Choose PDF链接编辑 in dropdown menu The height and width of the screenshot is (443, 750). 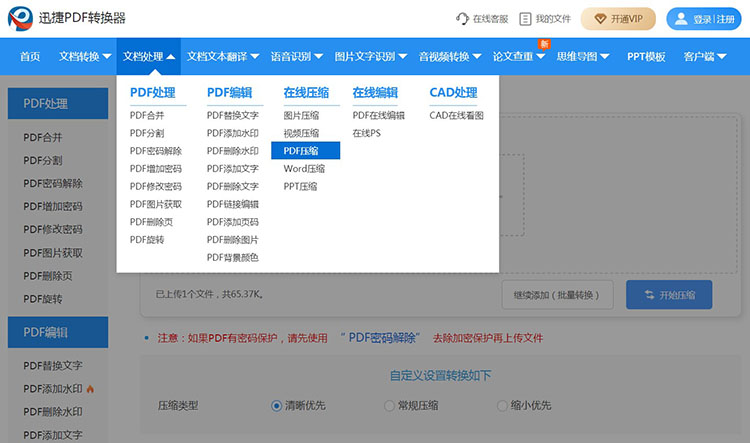[232, 204]
